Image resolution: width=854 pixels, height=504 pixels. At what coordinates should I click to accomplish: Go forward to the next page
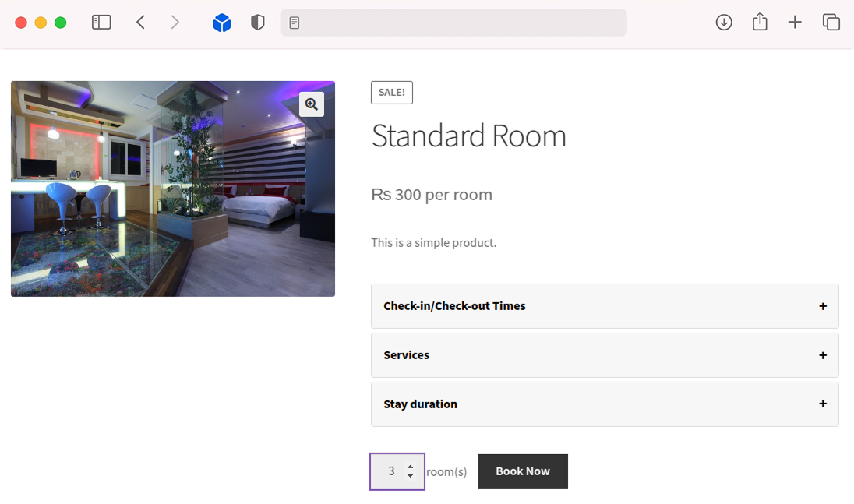[x=175, y=23]
